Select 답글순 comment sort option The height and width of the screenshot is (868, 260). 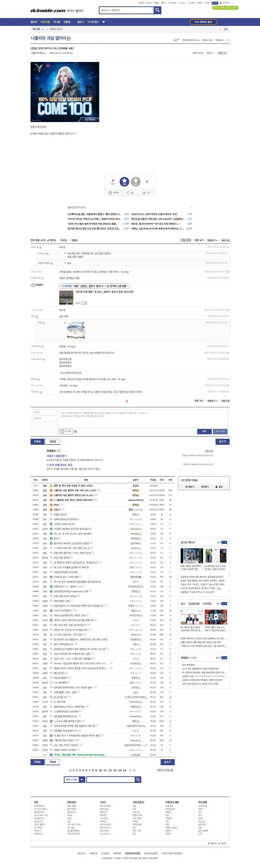pyautogui.click(x=73, y=240)
